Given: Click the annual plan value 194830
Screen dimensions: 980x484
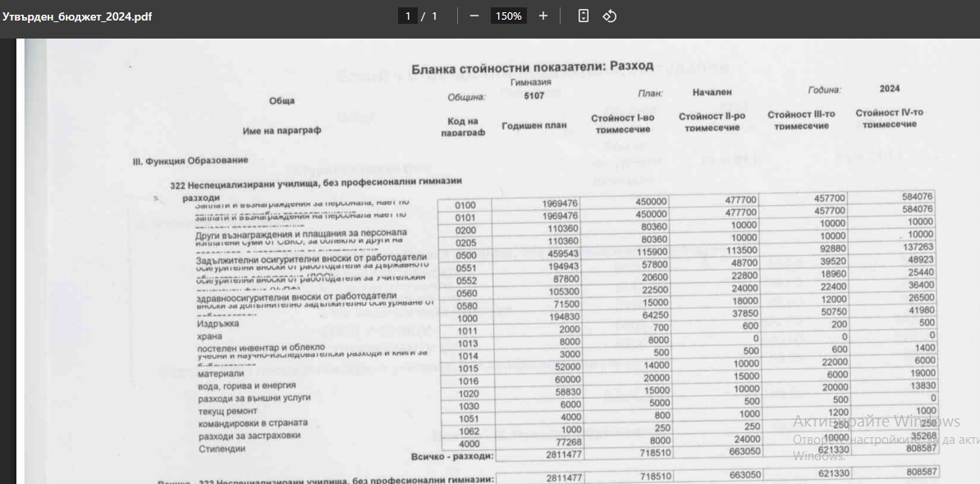Looking at the screenshot, I should [566, 317].
